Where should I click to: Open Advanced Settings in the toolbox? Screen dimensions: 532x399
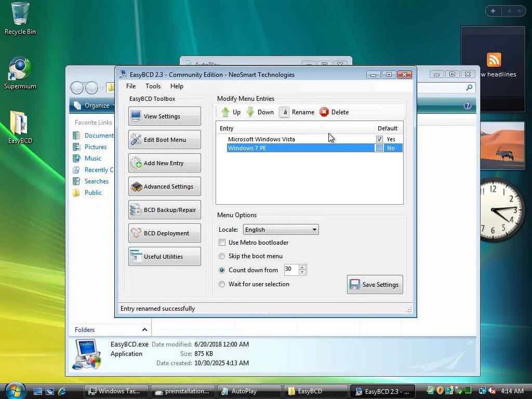click(165, 187)
